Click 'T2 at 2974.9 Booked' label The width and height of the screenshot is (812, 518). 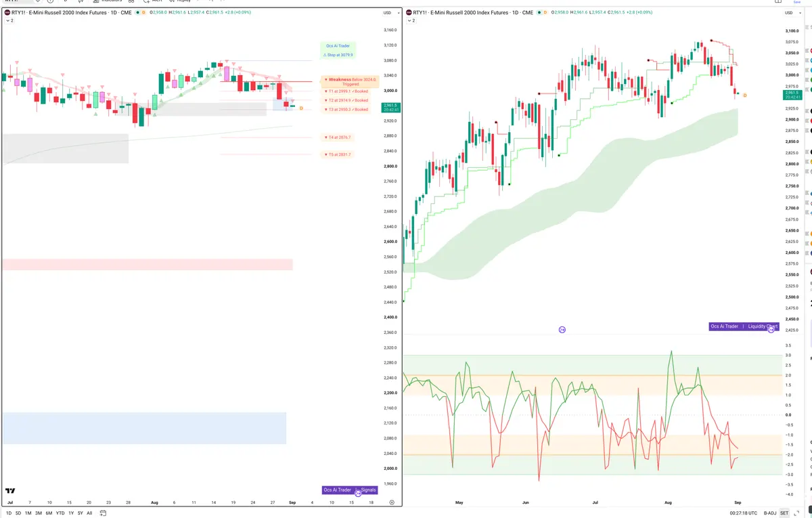[x=346, y=100]
